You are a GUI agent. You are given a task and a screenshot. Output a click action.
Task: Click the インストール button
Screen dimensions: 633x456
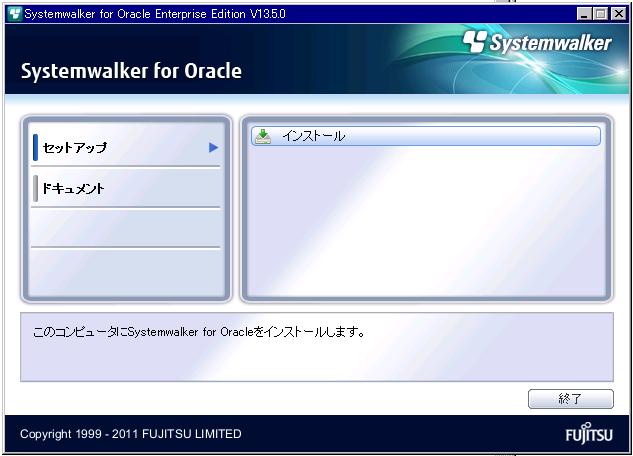[x=425, y=136]
